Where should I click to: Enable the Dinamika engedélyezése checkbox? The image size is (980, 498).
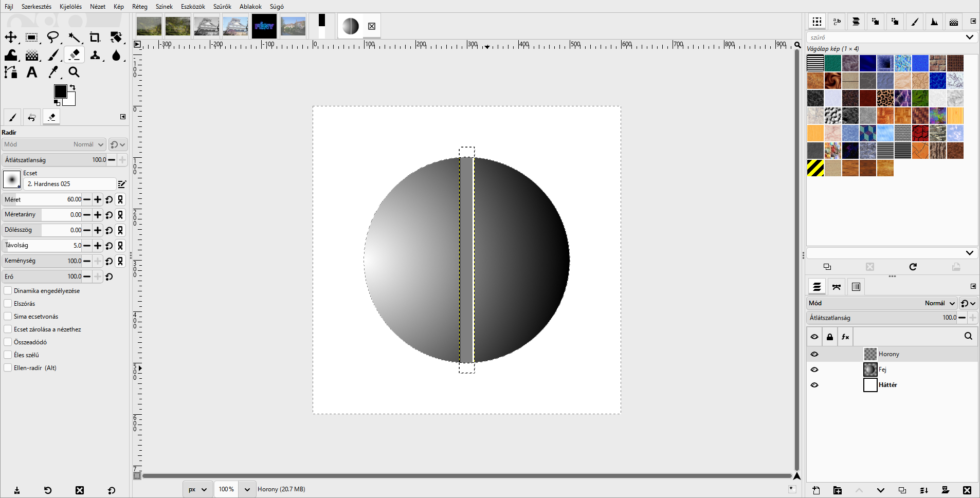(x=8, y=290)
